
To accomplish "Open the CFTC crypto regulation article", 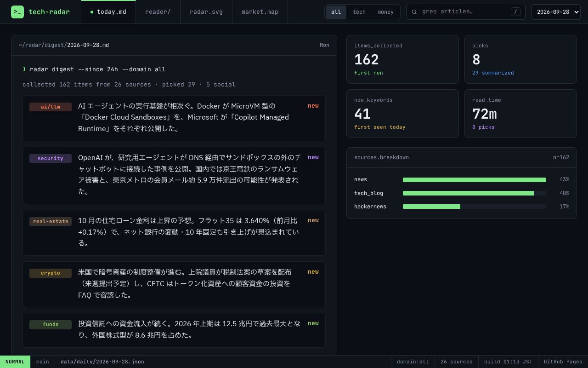I will click(x=174, y=284).
